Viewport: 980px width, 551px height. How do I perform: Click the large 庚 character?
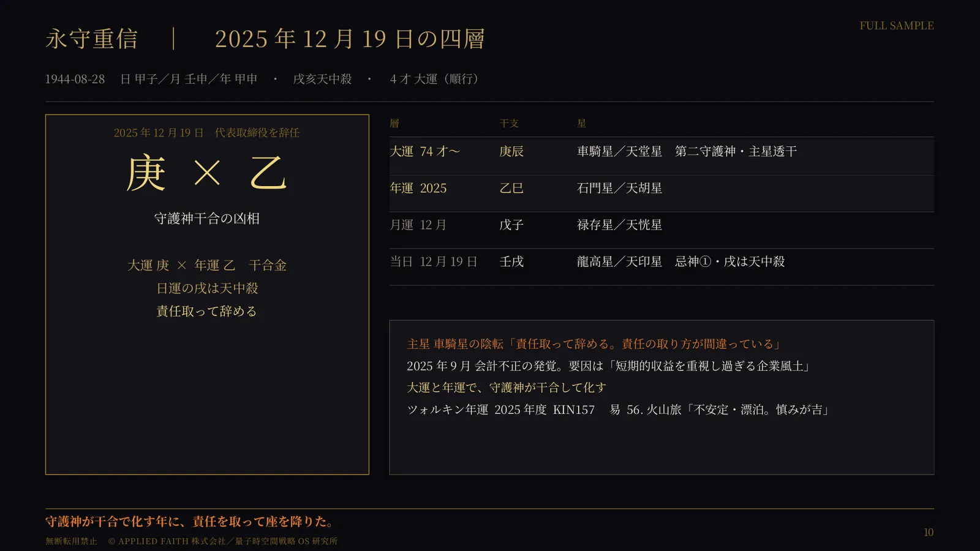(146, 173)
